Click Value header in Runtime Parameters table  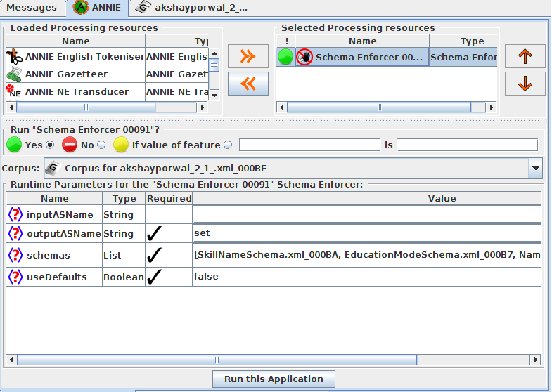click(366, 199)
